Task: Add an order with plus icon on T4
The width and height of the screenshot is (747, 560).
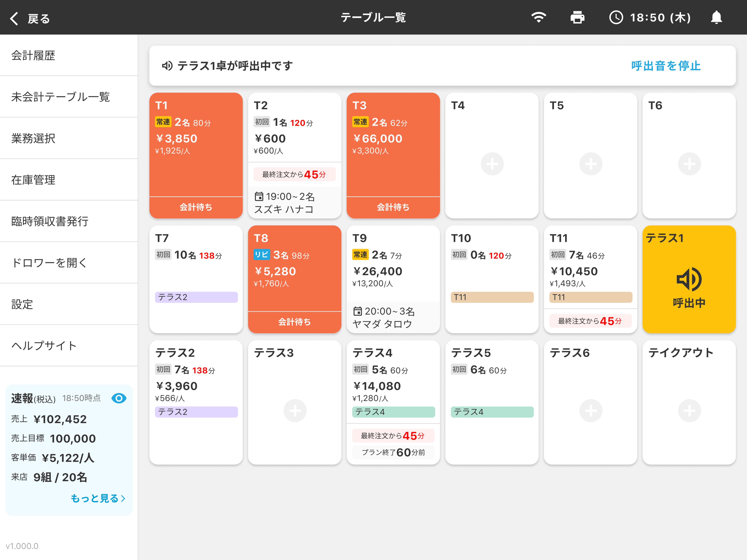Action: click(x=492, y=164)
